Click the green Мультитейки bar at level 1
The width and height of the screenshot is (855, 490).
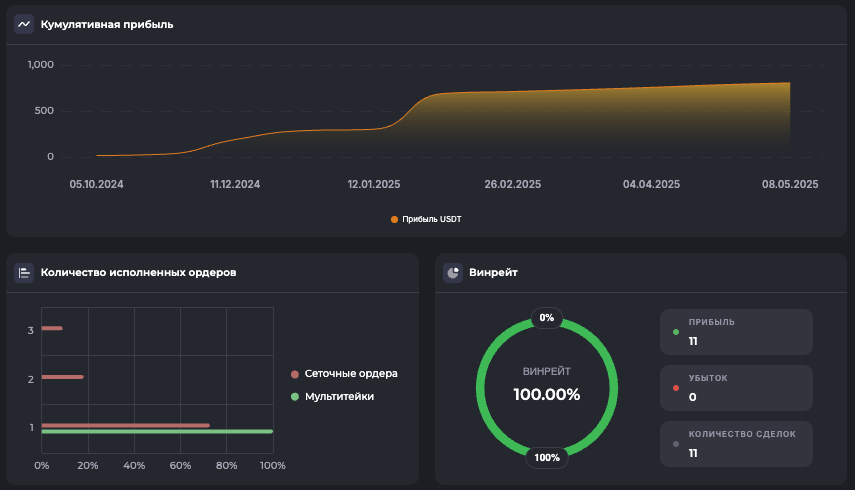coord(156,432)
